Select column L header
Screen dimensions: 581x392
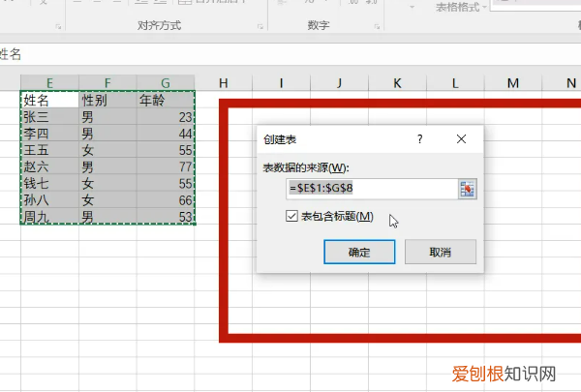coord(455,82)
